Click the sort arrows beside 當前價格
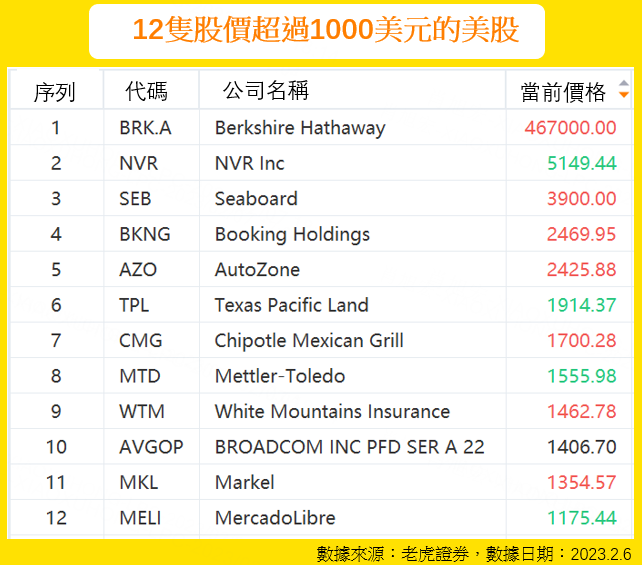 (624, 89)
